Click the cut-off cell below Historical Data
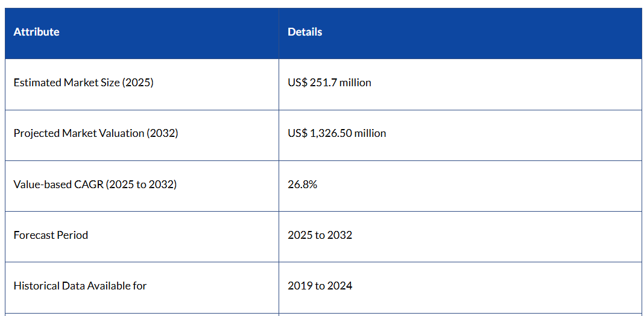The width and height of the screenshot is (644, 316). 142,314
